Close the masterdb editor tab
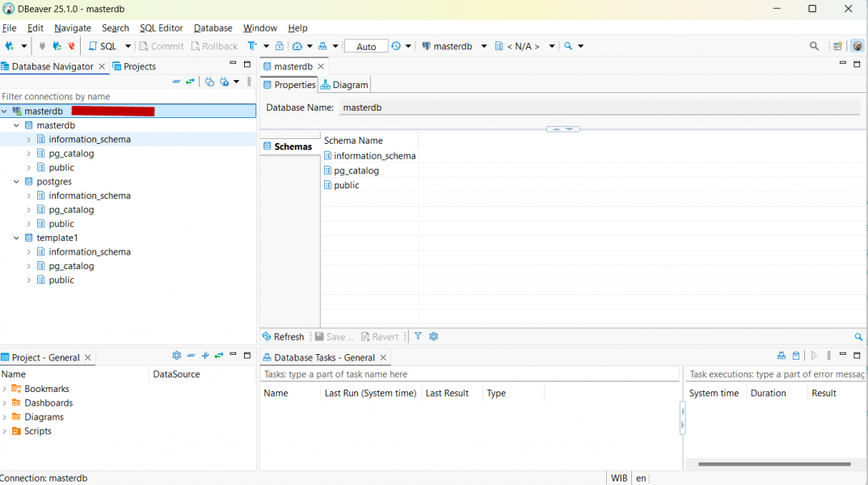 (x=321, y=66)
